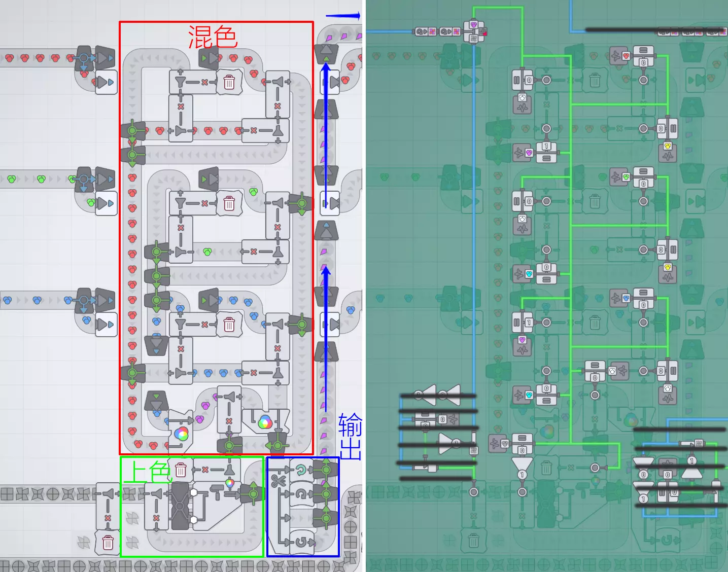728x572 pixels.
Task: Click the trash bin in the blue-shape filter loop
Action: 229,325
